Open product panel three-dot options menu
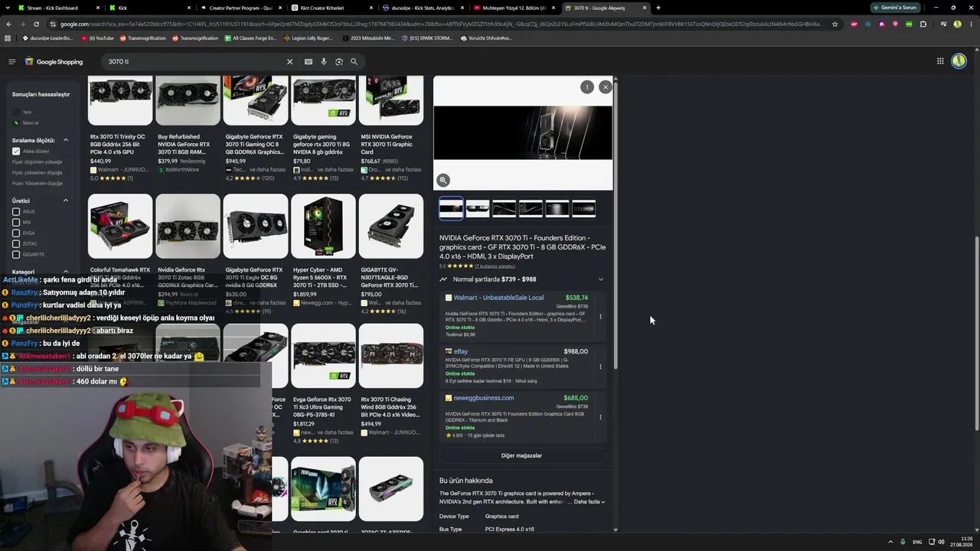980x551 pixels. pyautogui.click(x=586, y=87)
